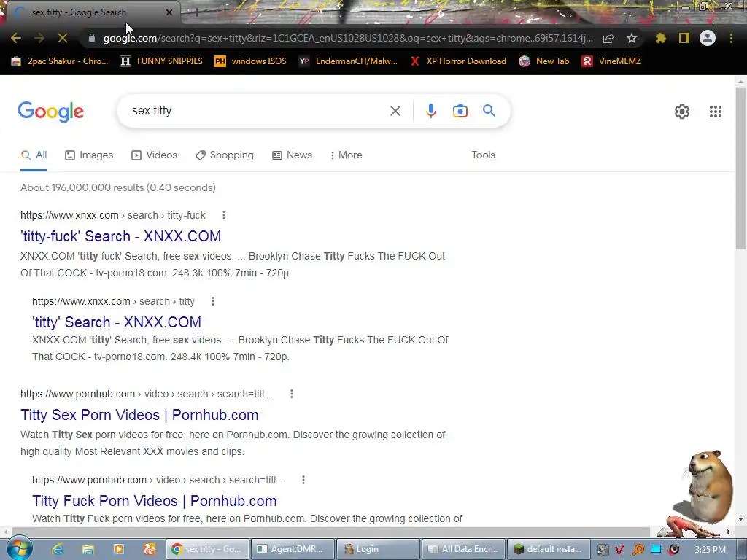Click the horizontal page scrollbar
Viewport: 747px width, 560px height.
[330, 532]
